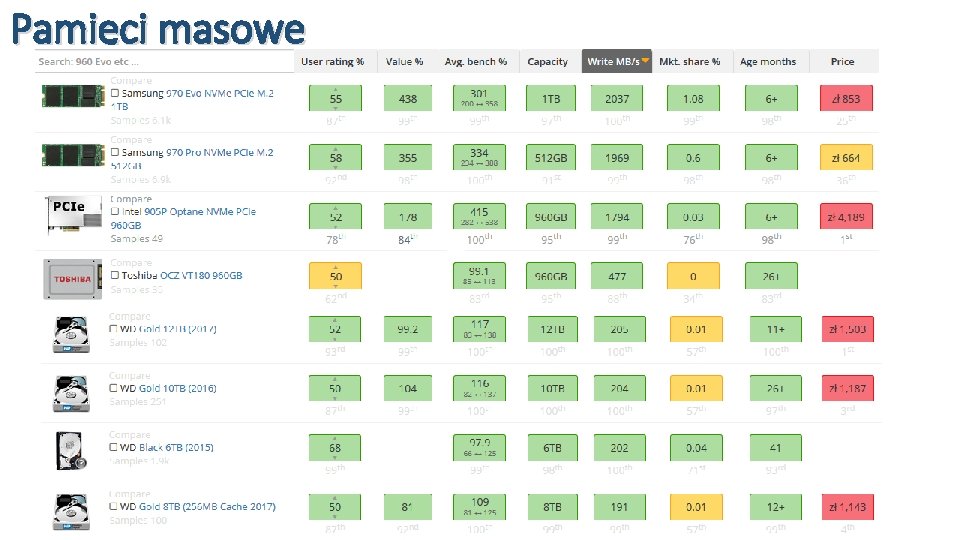The width and height of the screenshot is (960, 540).
Task: Click the write speed 2037 cell
Action: pyautogui.click(x=617, y=99)
